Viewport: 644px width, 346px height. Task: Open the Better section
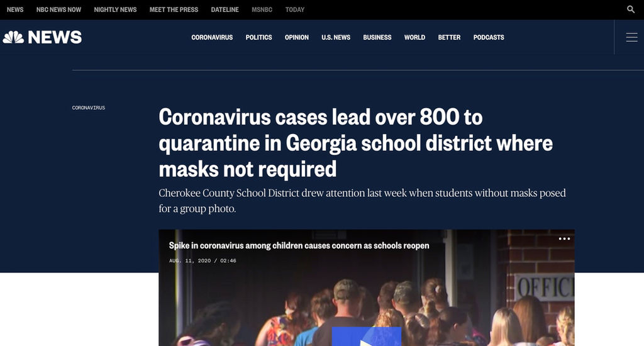click(x=449, y=37)
